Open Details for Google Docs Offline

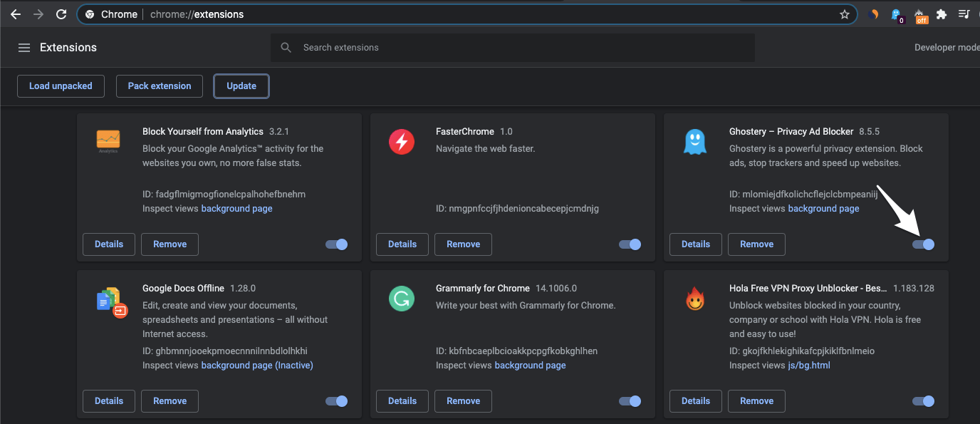point(109,401)
